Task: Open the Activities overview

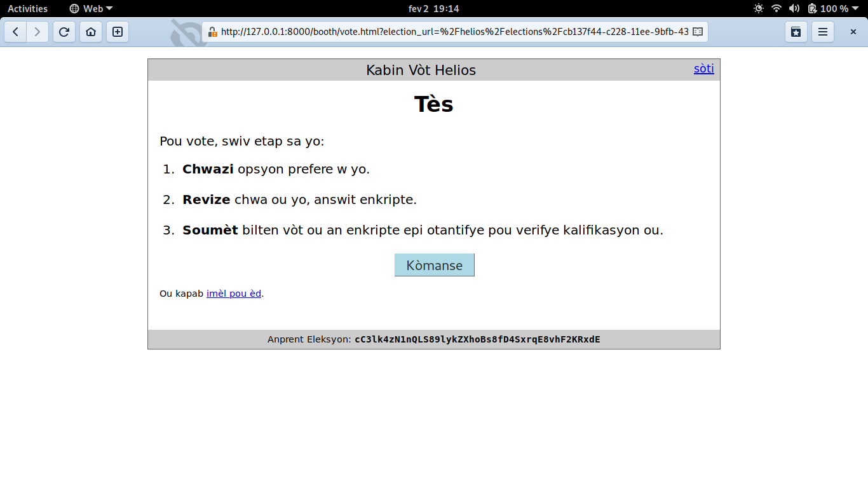Action: pyautogui.click(x=27, y=8)
